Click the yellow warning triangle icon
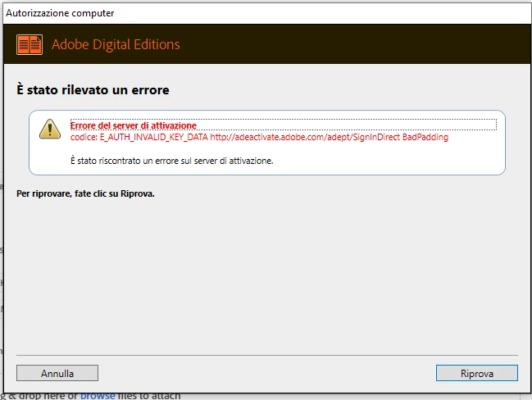Screen dimensions: 532x400 pyautogui.click(x=50, y=130)
